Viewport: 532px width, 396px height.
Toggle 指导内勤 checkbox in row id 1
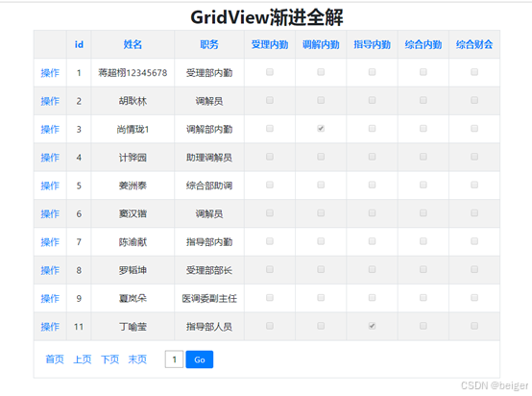click(373, 72)
